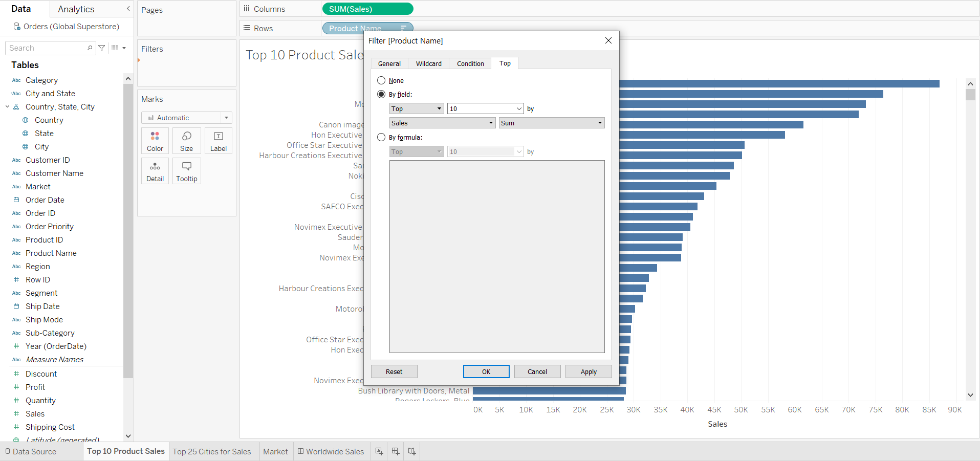Select the Order Priority field
Viewport: 980px width, 461px height.
pos(50,227)
